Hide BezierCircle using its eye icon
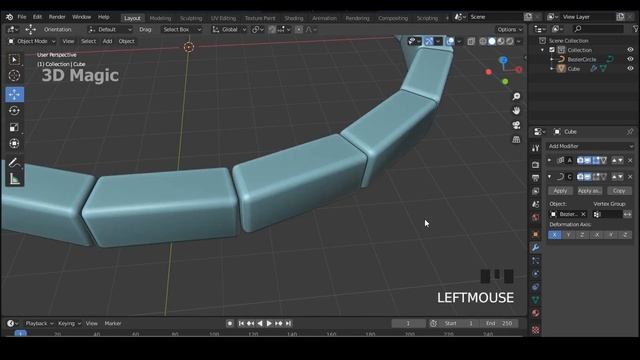 click(630, 59)
